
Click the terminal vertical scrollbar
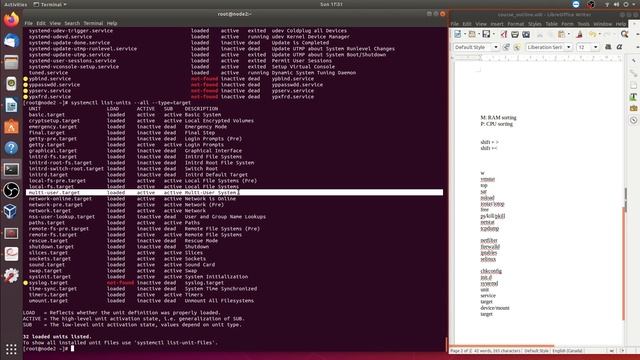point(447,345)
